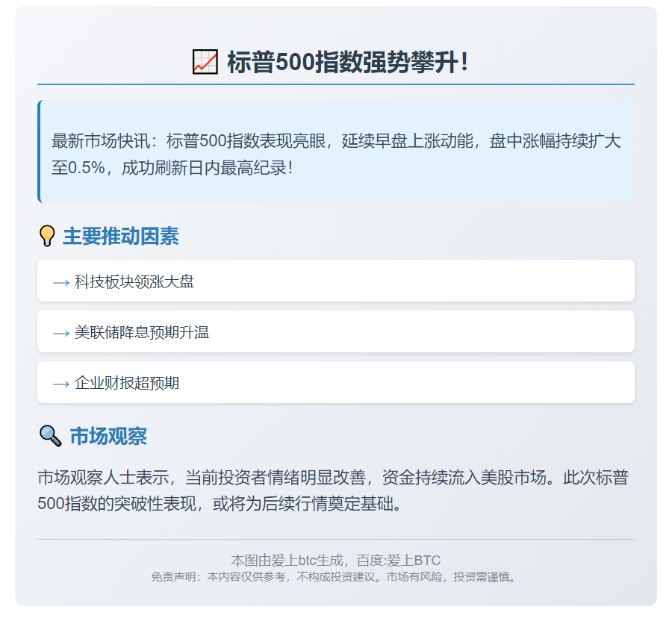
Task: Click the arrow icon before 科技板块领涨大盘
Action: [61, 282]
